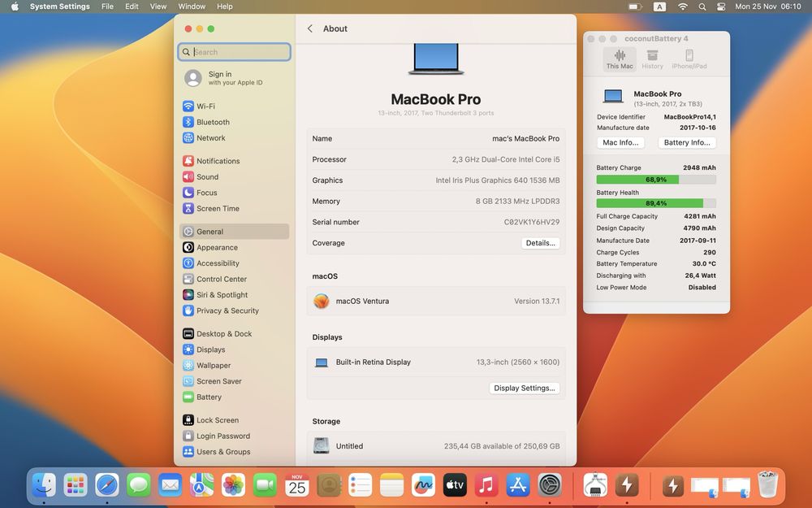This screenshot has width=812, height=508.
Task: Click serial number C02VK1Y6HV29
Action: [x=531, y=222]
